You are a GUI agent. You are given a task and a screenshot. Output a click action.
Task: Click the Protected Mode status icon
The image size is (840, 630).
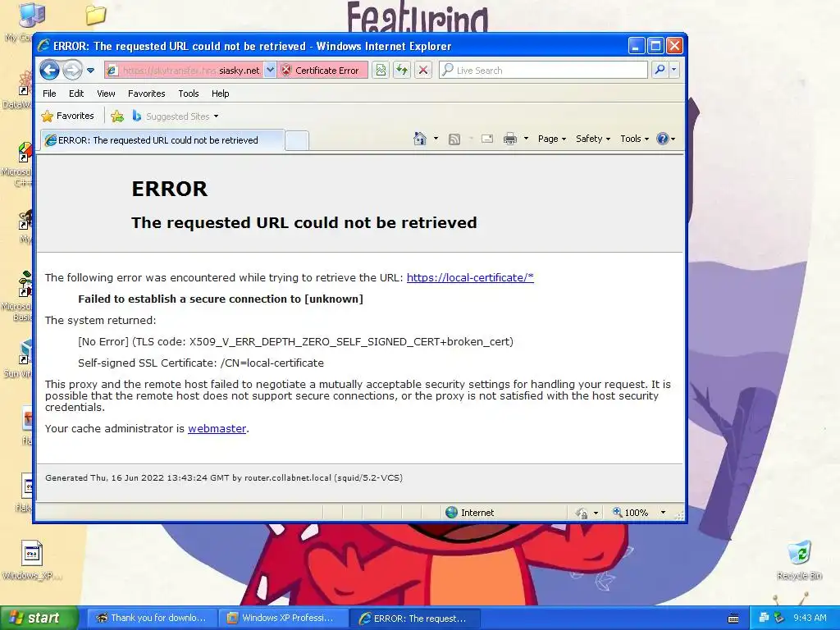pos(582,514)
